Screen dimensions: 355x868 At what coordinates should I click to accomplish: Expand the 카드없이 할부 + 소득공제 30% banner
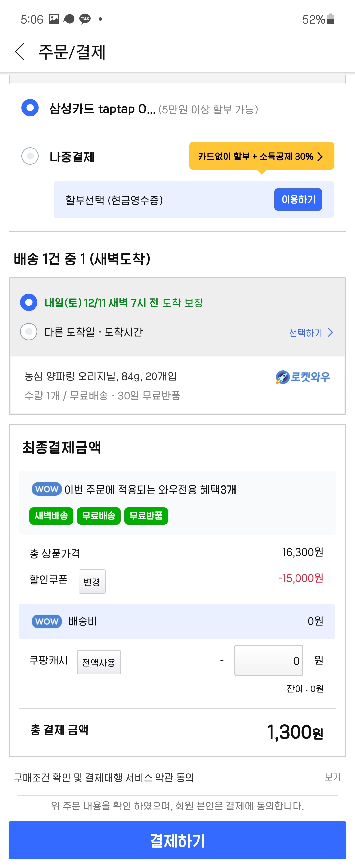(x=261, y=156)
